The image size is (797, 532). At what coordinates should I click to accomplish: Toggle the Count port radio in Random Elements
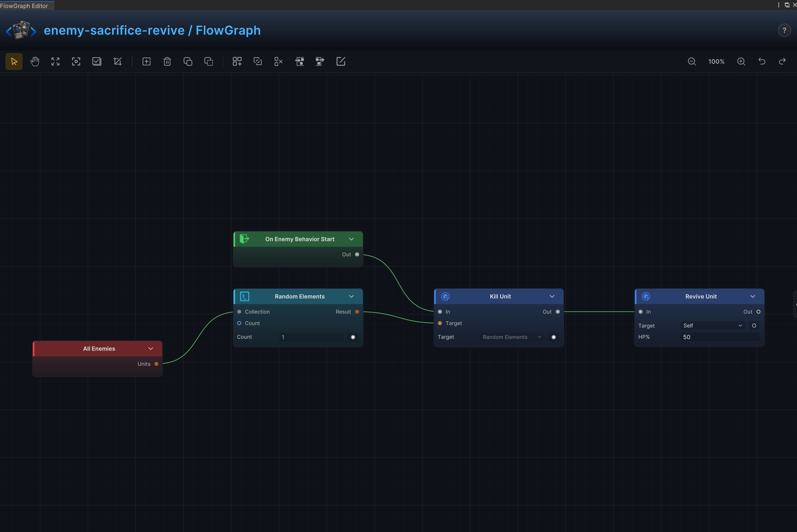(239, 323)
